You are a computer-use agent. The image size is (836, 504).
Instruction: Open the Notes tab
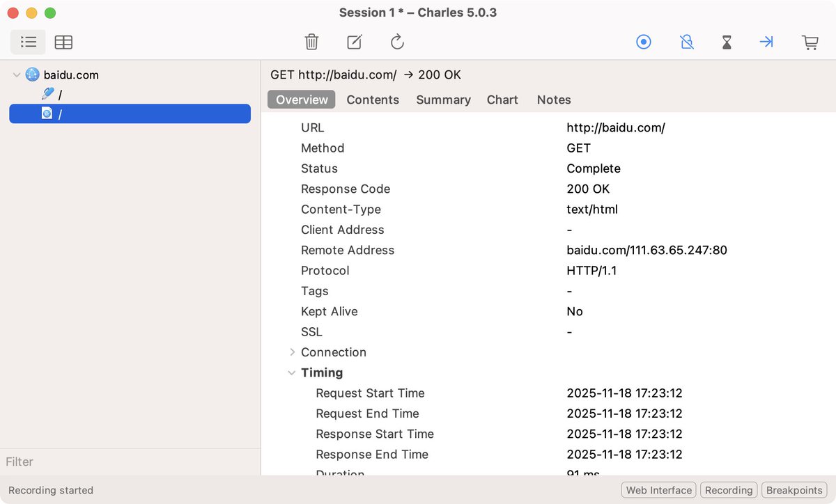coord(554,100)
